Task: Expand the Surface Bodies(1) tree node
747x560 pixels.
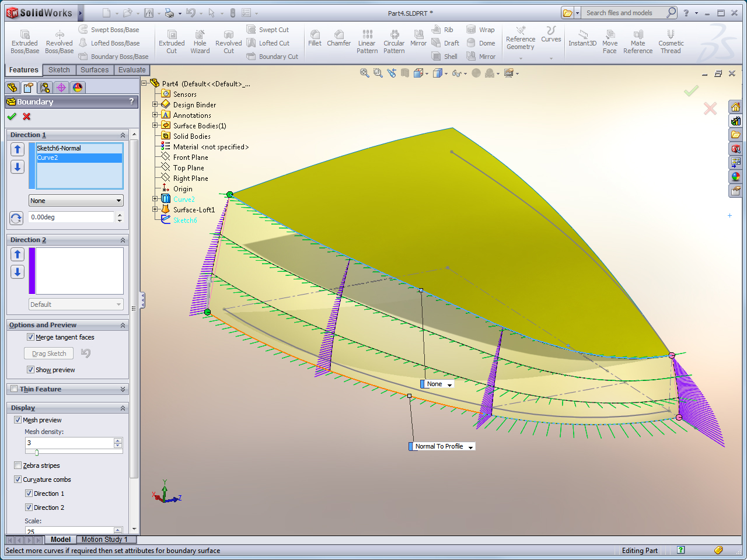Action: click(x=155, y=125)
